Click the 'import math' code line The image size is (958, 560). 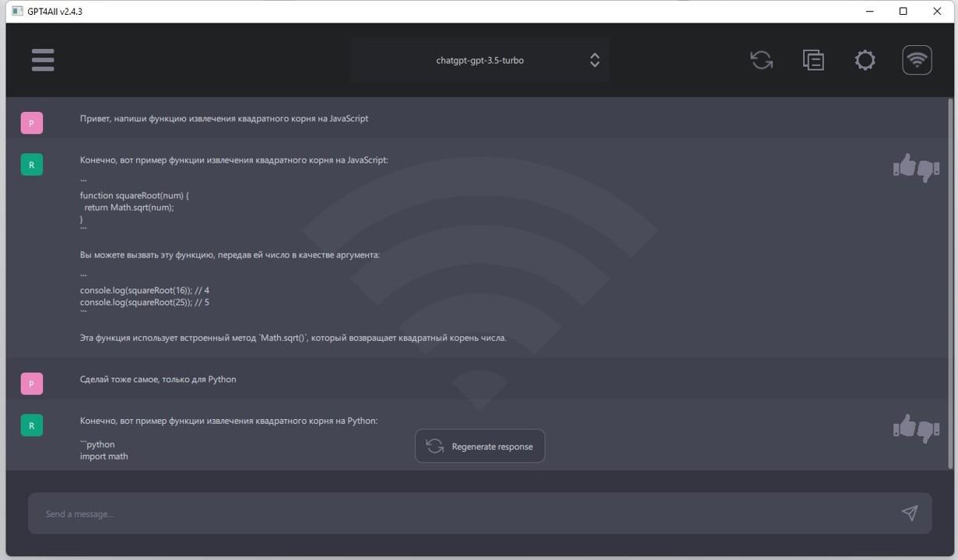click(104, 457)
